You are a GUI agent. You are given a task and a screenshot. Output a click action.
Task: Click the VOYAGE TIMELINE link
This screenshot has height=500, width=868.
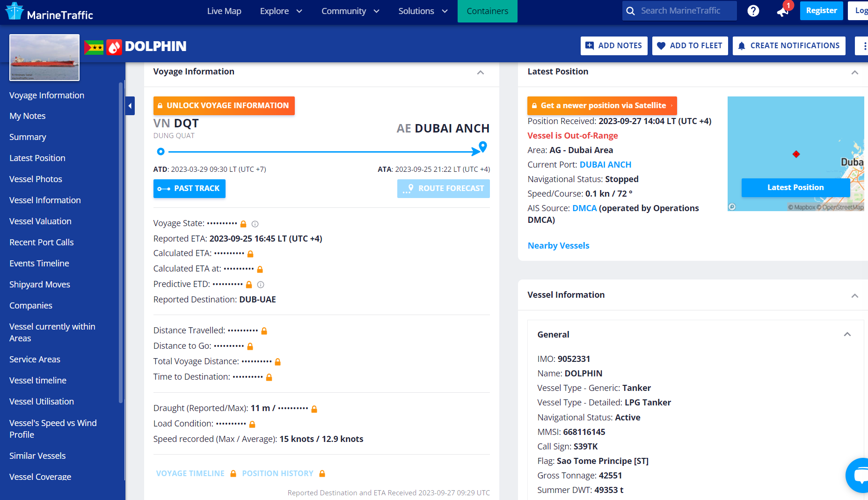pyautogui.click(x=190, y=474)
